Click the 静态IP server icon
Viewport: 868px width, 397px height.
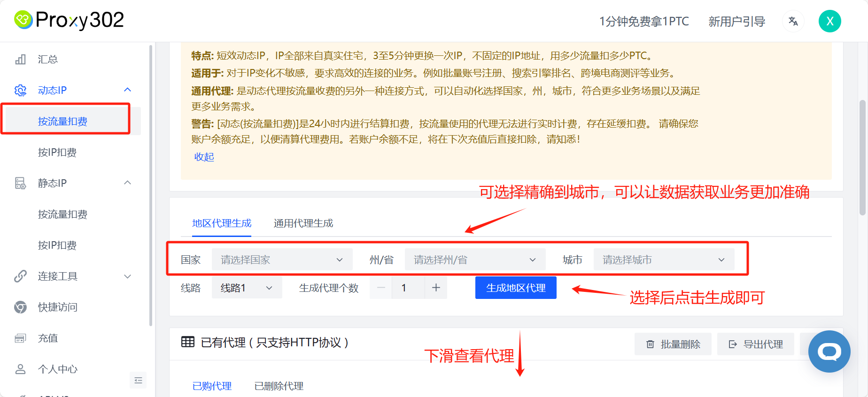click(20, 183)
